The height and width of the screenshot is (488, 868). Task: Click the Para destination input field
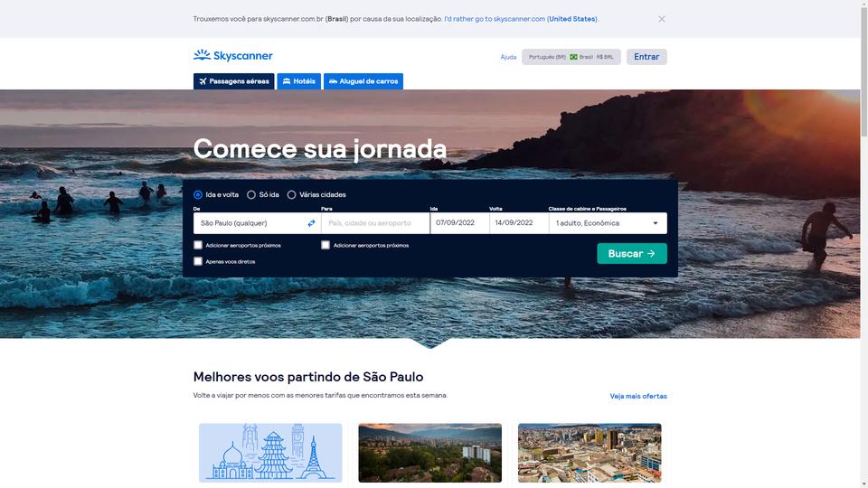(375, 223)
